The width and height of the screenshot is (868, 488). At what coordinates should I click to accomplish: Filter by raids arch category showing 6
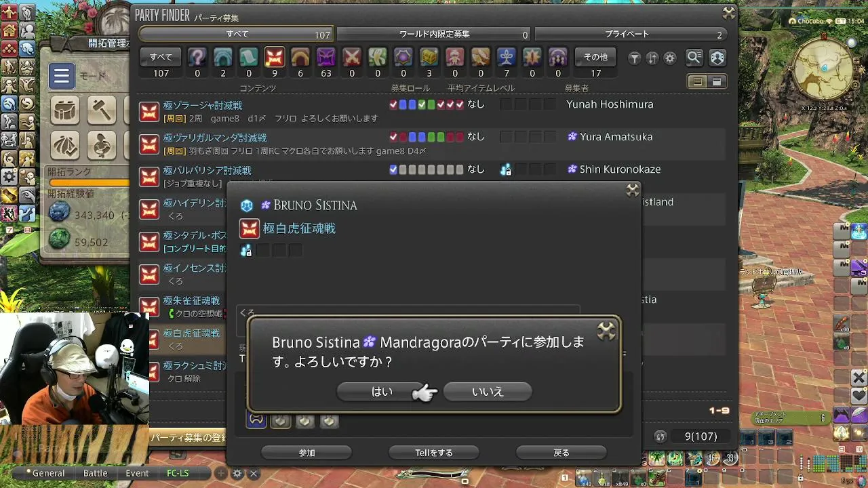click(300, 57)
